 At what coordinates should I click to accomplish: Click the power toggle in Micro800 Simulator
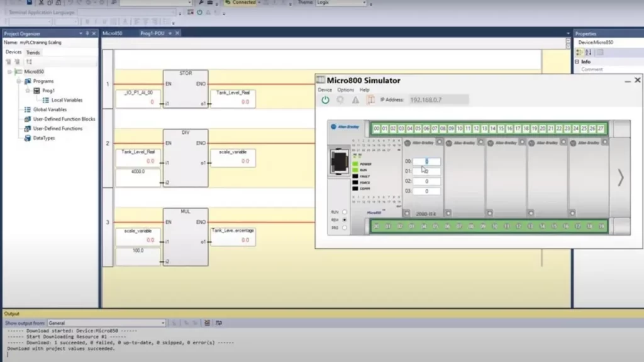[325, 99]
